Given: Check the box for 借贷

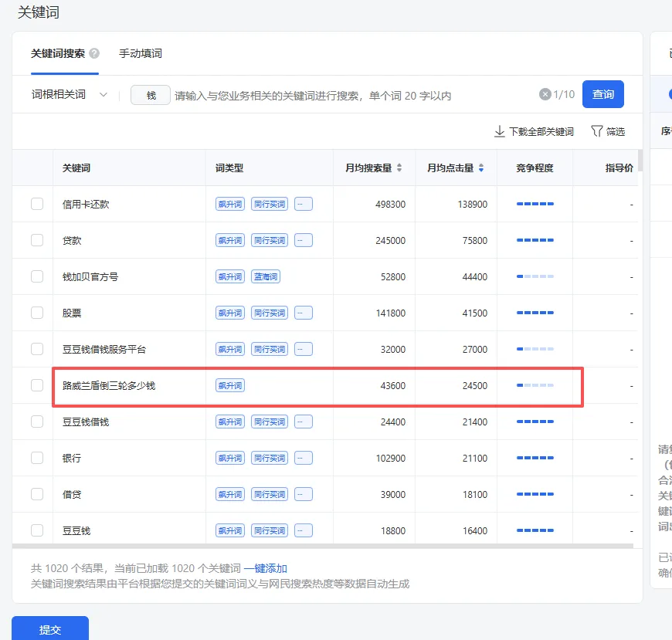Looking at the screenshot, I should click(x=37, y=494).
